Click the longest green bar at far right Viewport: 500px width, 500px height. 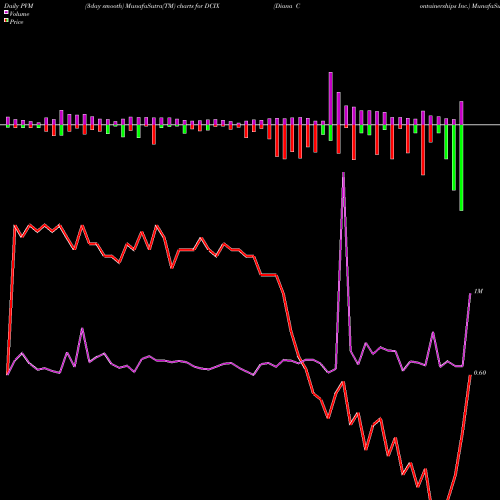click(x=461, y=168)
